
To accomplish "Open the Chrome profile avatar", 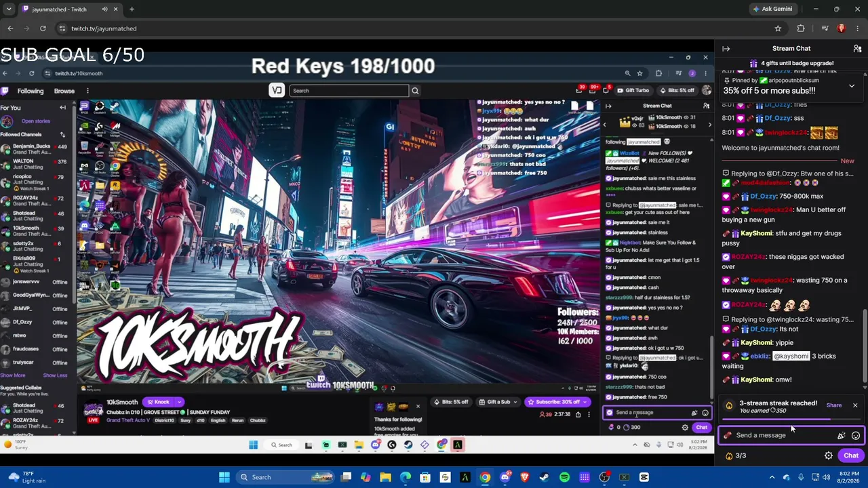I will click(x=842, y=28).
